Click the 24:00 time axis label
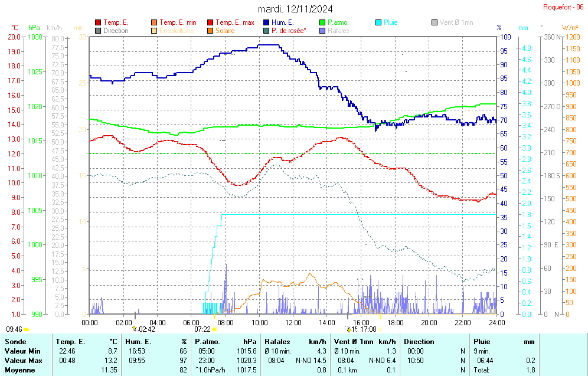 497,323
